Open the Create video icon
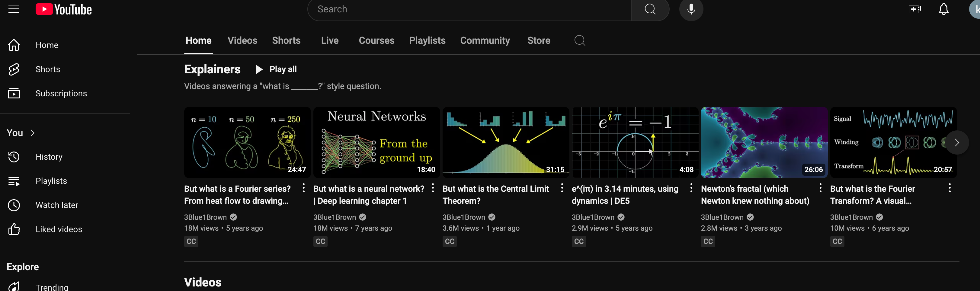 [914, 9]
